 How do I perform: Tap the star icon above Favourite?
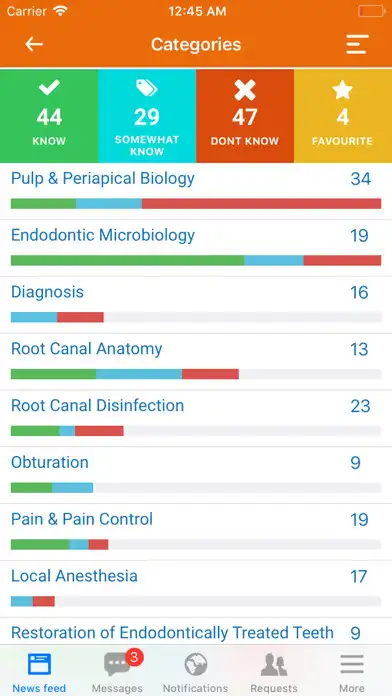[x=342, y=90]
